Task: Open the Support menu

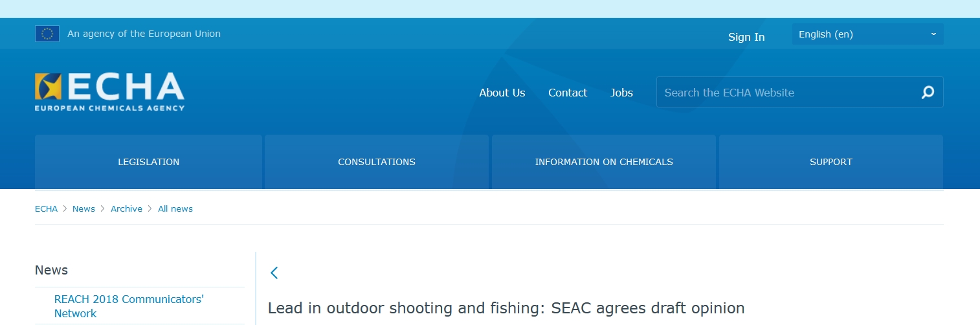Action: (x=830, y=162)
